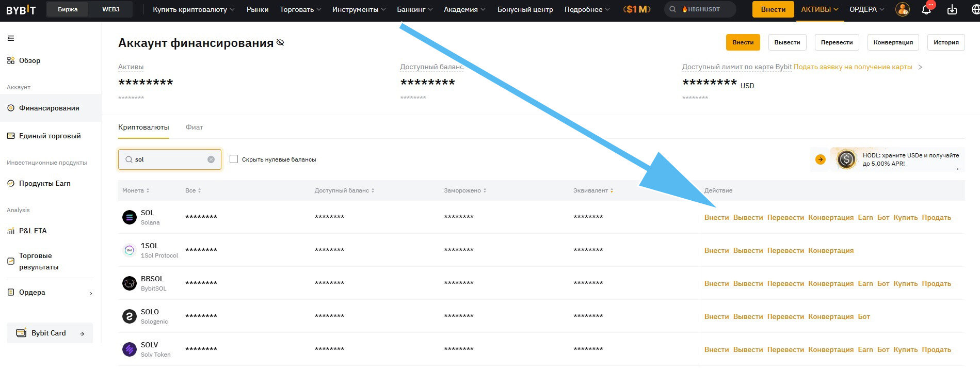Open the АКТИВЫ dropdown
The width and height of the screenshot is (980, 369).
(x=820, y=9)
